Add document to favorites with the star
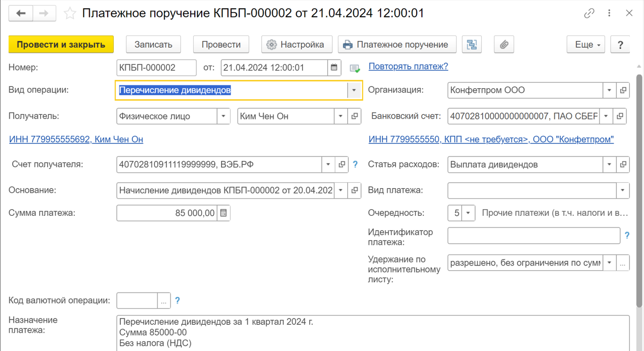Viewport: 644px width, 351px height. click(x=70, y=13)
